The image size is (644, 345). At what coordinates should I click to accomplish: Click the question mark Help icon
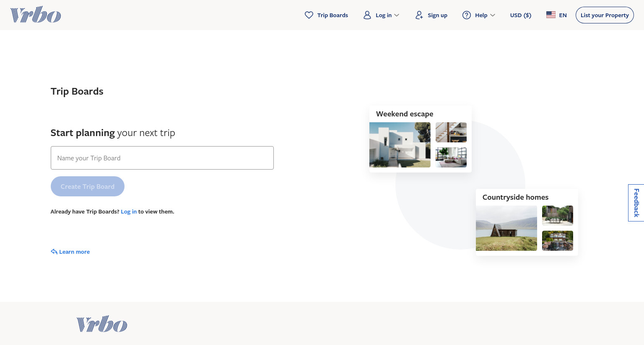[x=467, y=15]
